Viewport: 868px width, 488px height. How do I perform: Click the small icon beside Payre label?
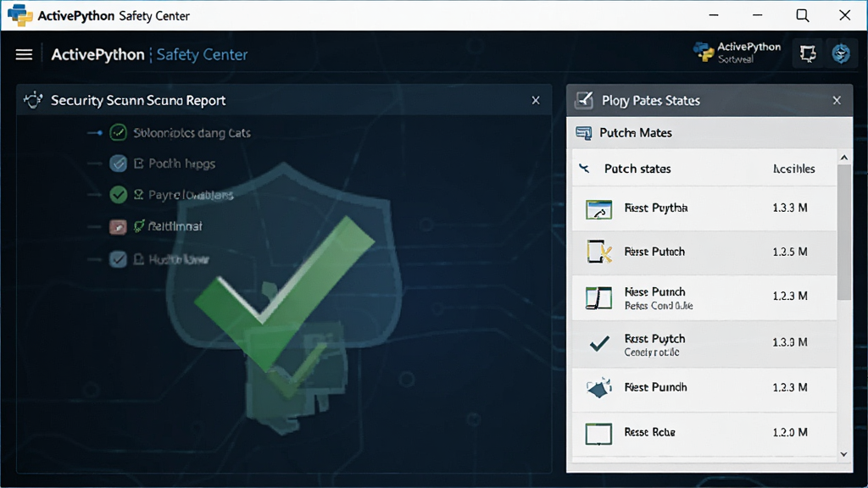(x=139, y=195)
